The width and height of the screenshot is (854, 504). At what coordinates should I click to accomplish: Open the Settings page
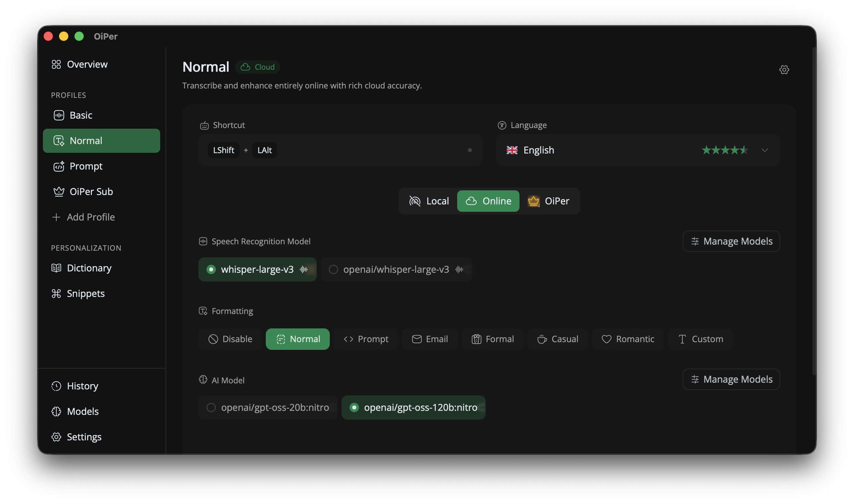(x=102, y=437)
